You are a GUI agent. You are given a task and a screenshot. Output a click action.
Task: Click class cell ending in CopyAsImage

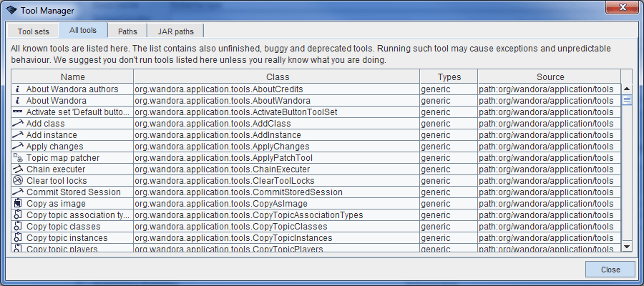click(277, 204)
